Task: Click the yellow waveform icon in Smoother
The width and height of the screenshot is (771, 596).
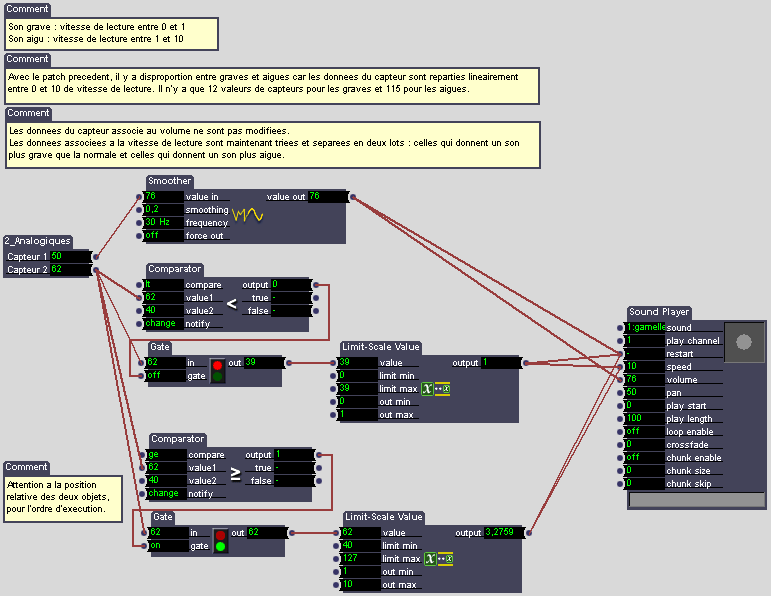Action: coord(247,215)
